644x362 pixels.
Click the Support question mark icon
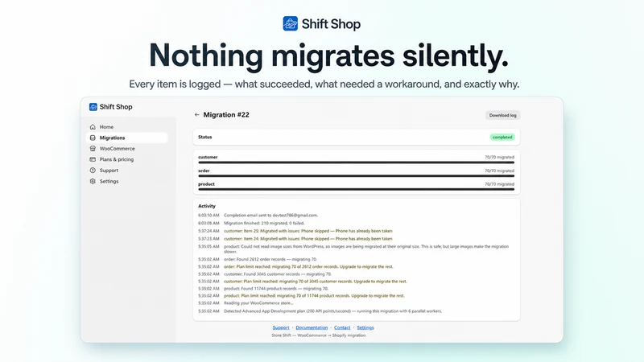pyautogui.click(x=93, y=171)
